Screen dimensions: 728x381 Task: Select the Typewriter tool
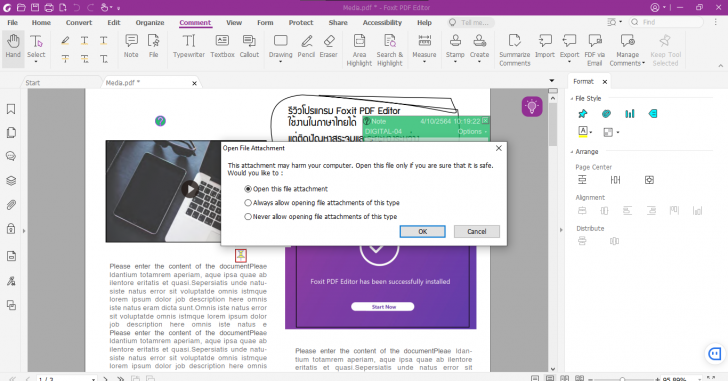(x=188, y=46)
